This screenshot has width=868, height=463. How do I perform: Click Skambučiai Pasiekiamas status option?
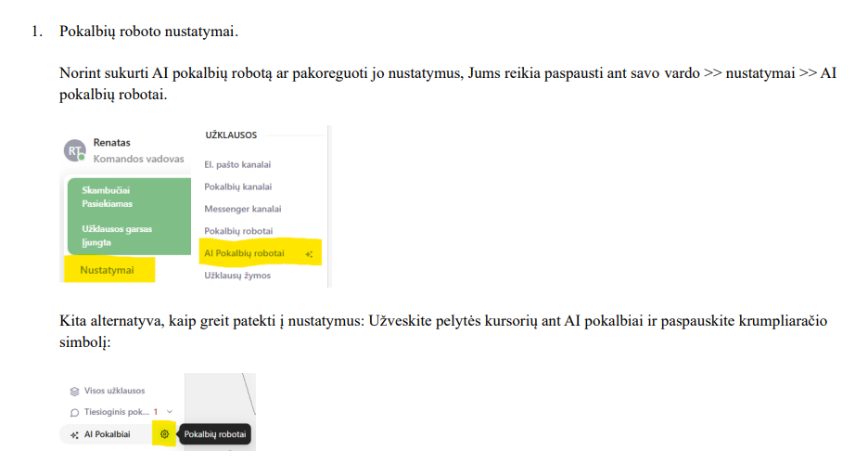tap(108, 197)
